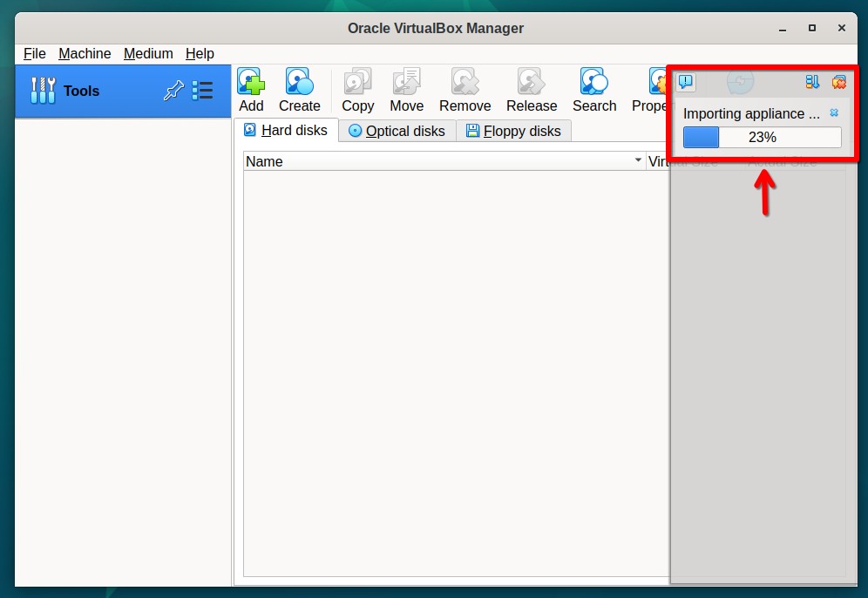Switch to the Hard disks tab
This screenshot has height=598, width=868.
[x=286, y=130]
